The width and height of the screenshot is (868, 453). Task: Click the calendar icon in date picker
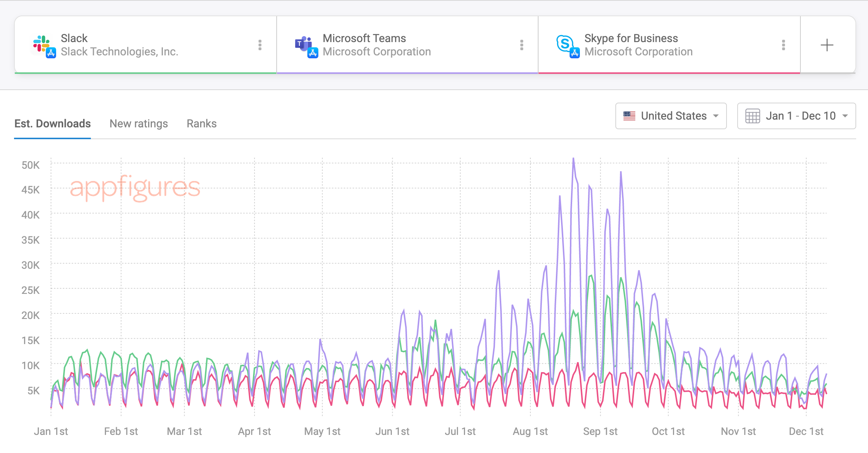tap(752, 116)
